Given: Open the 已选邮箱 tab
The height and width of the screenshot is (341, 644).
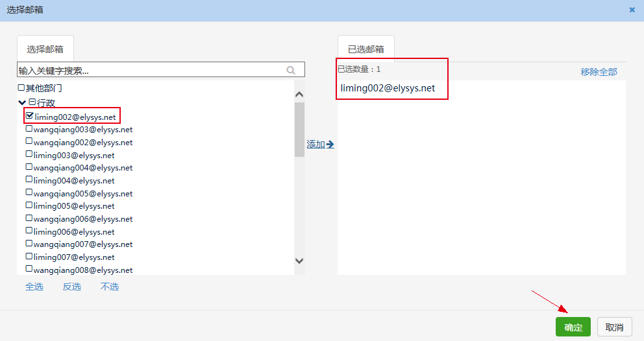Looking at the screenshot, I should 365,49.
